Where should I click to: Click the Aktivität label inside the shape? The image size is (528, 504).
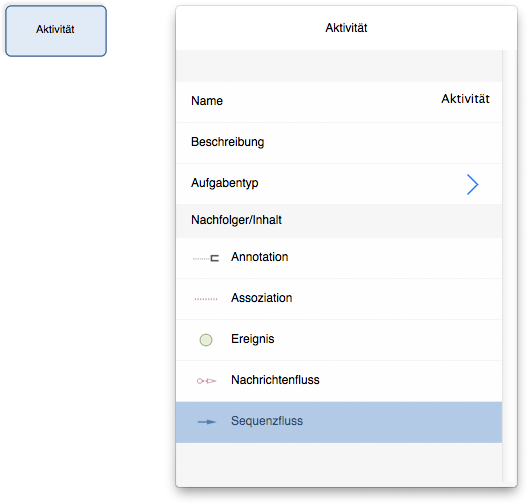(55, 29)
